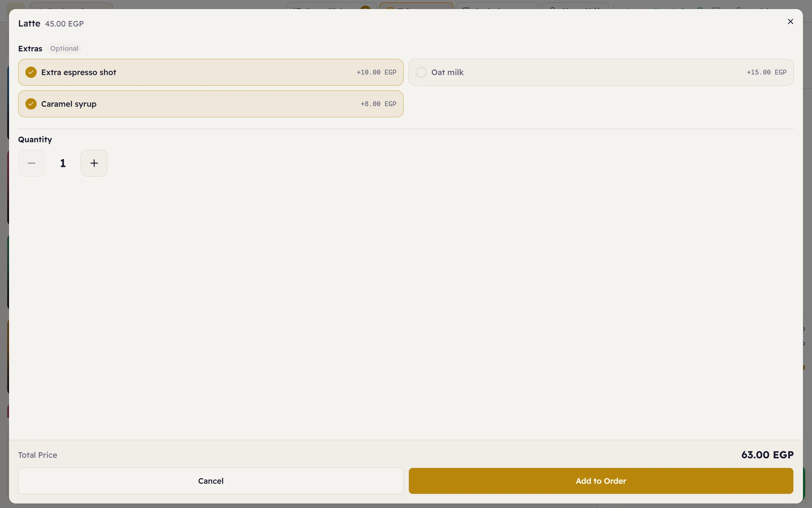Click the Total Price label
The image size is (812, 508).
tap(38, 455)
